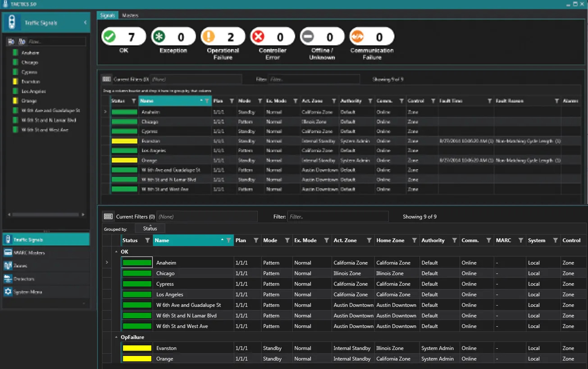588x369 pixels.
Task: Click inside the Filter text field
Action: coord(337,216)
